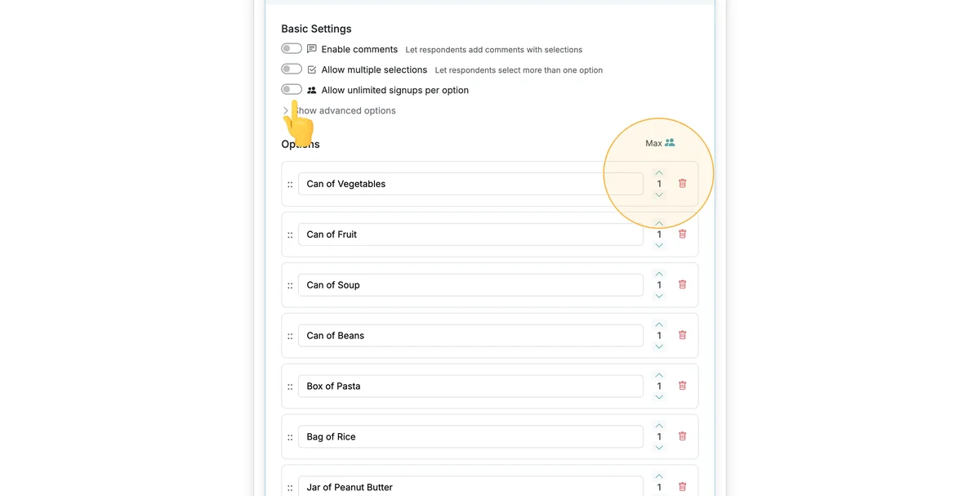
Task: Decrease max signups for Bag of Rice
Action: (659, 448)
